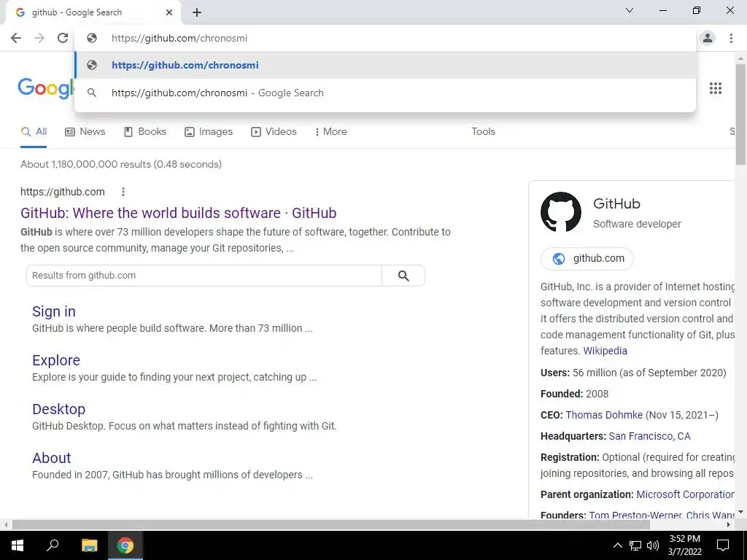This screenshot has width=747, height=560.
Task: Go back with the browser back arrow
Action: 16,38
